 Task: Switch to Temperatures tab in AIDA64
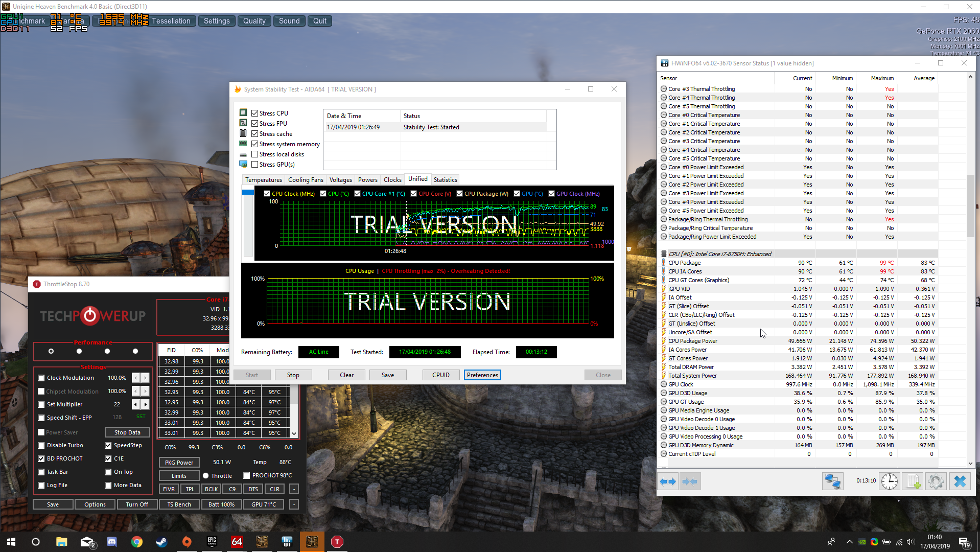click(264, 180)
